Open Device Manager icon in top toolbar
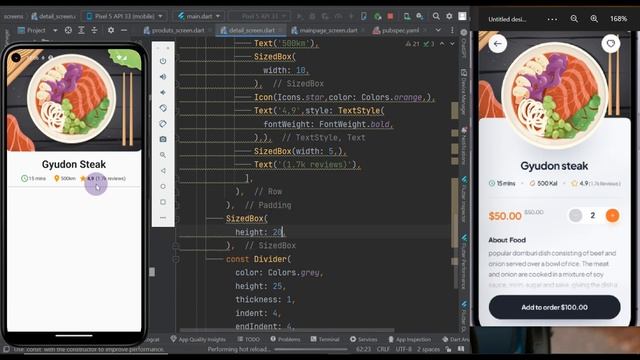The width and height of the screenshot is (640, 360). pos(407,16)
